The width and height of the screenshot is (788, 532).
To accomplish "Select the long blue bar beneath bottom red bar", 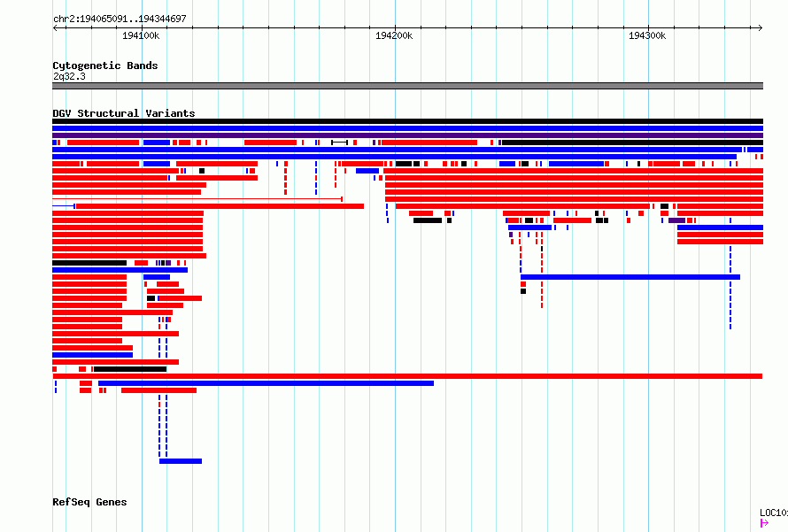I will [x=266, y=383].
